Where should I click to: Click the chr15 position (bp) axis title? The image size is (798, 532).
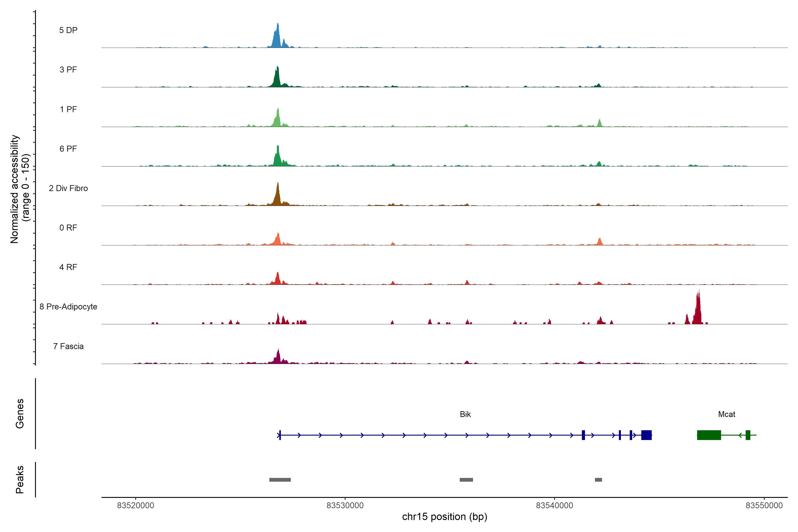coord(444,517)
